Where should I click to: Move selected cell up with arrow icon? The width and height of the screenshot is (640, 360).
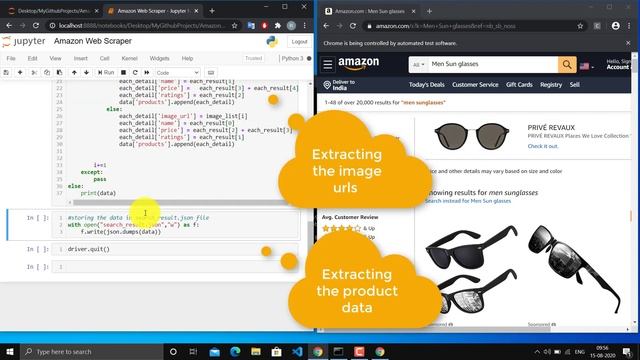[x=74, y=72]
